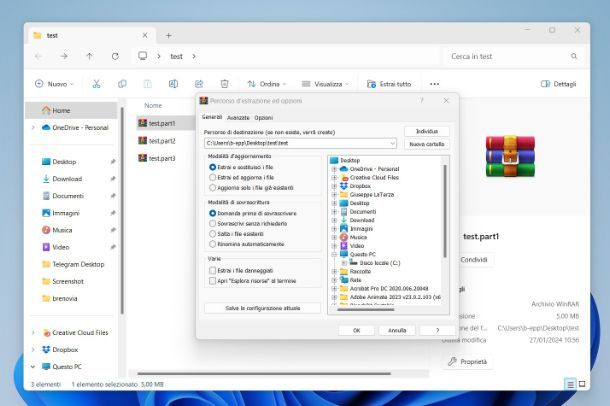Click the Delete trash icon
Viewport: 610px width, 406px height.
[224, 84]
